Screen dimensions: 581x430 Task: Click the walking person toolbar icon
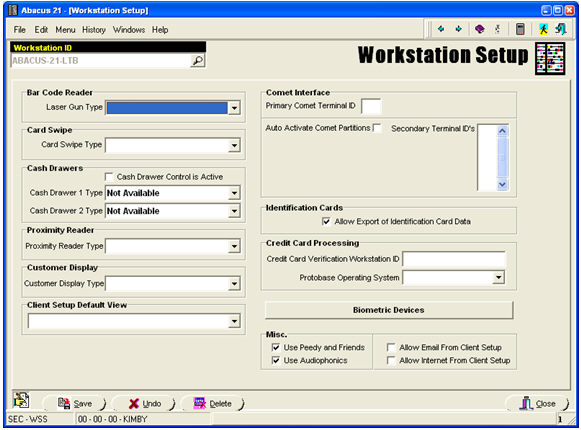543,29
